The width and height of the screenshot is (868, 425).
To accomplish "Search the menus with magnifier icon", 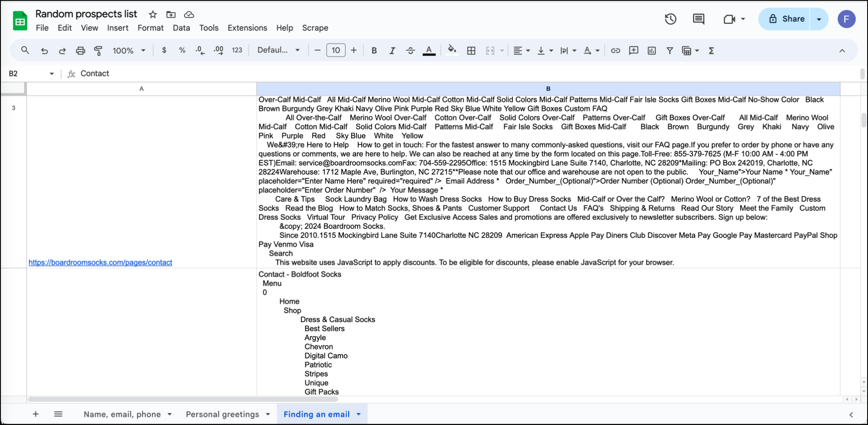I will click(x=25, y=50).
